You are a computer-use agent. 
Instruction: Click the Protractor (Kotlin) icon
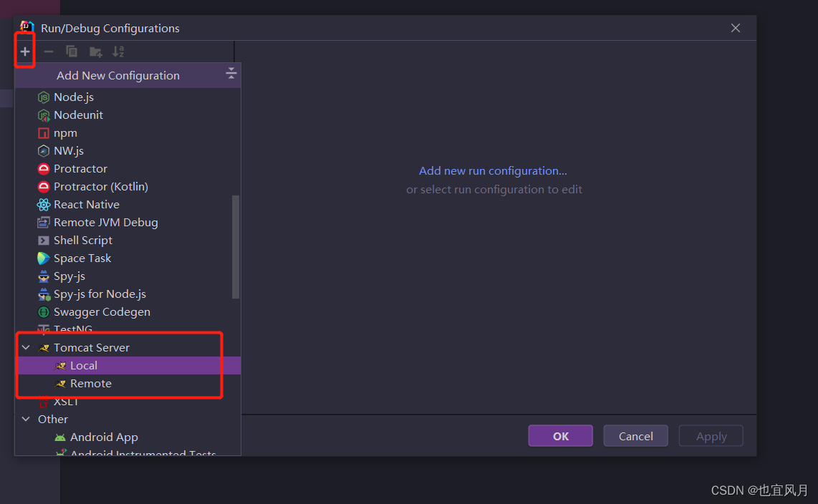click(x=44, y=187)
